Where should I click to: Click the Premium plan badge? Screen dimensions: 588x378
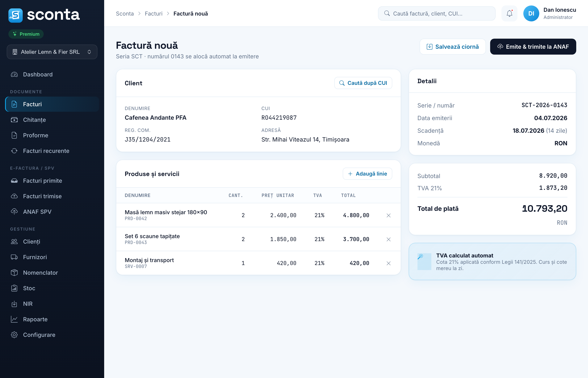(26, 34)
